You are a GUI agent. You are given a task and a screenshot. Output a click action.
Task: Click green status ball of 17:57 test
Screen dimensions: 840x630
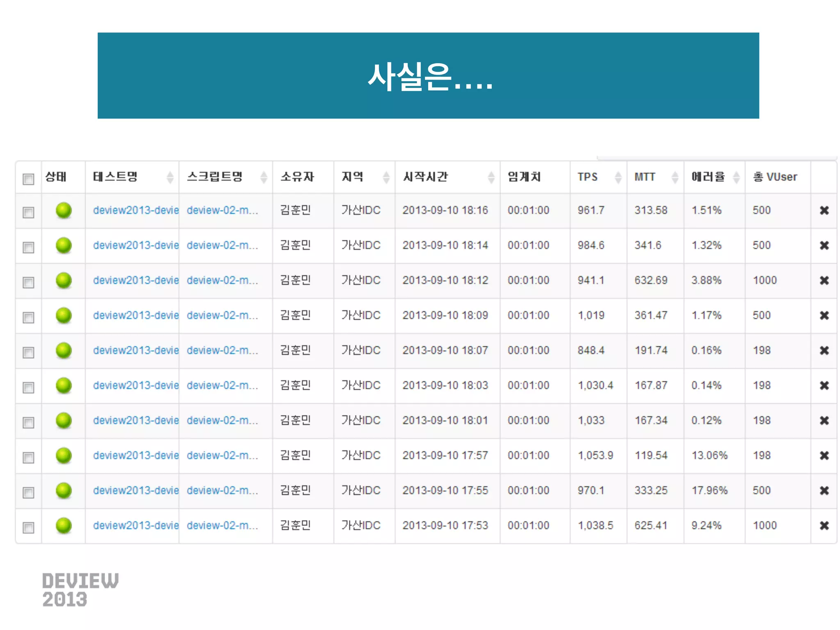(x=64, y=455)
